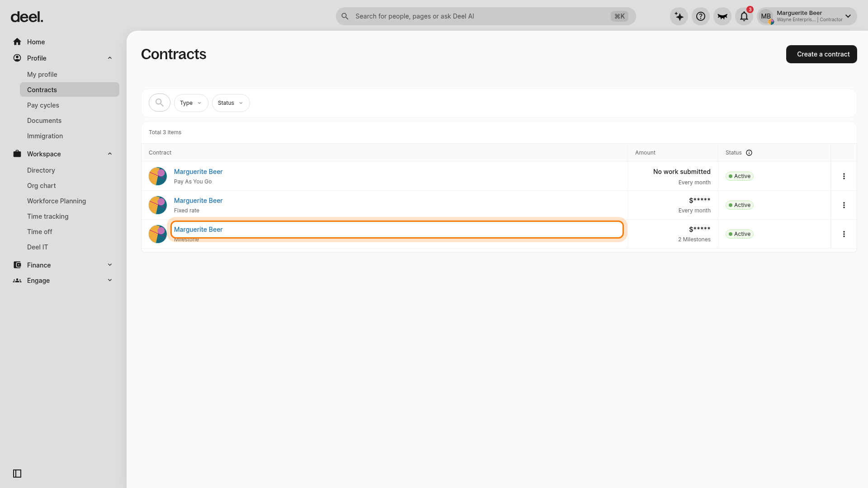
Task: Open the Deel AI sparkle icon
Action: click(679, 16)
